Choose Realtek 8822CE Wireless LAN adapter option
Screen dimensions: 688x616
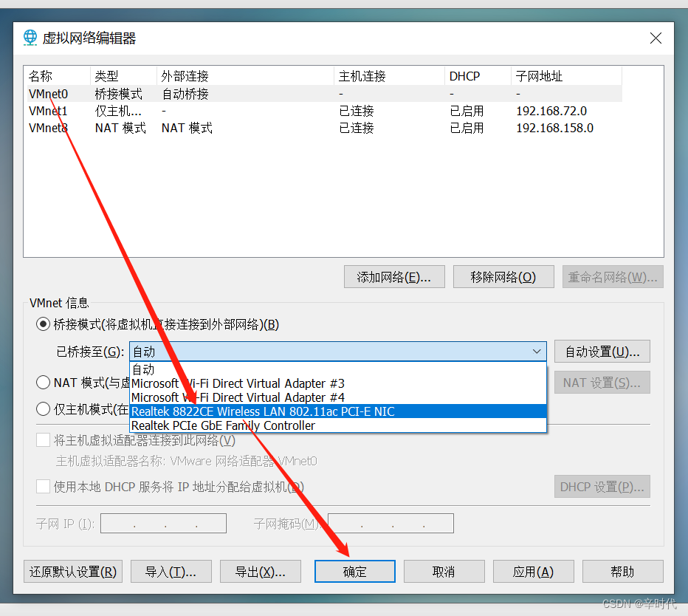coord(338,411)
